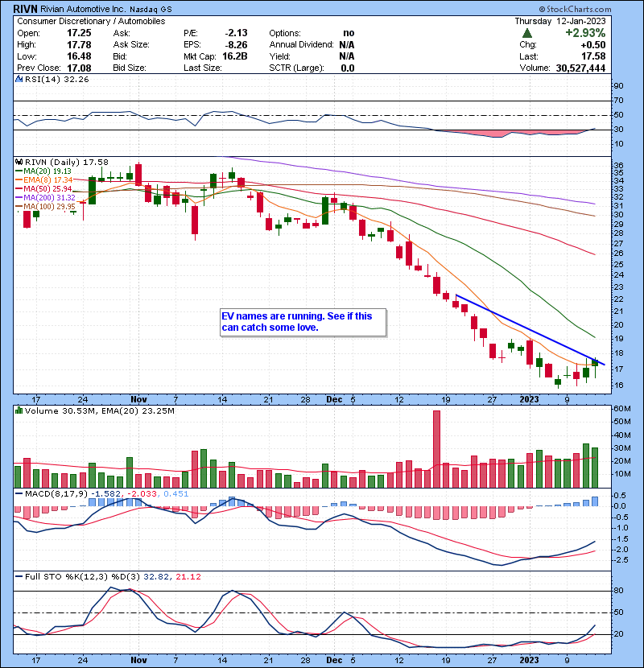Click the stochastic %D value 21.12
The height and width of the screenshot is (668, 644).
pos(188,576)
